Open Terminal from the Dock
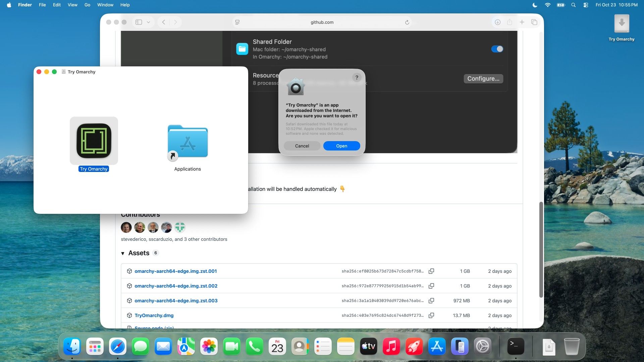This screenshot has height=362, width=644. click(x=516, y=346)
